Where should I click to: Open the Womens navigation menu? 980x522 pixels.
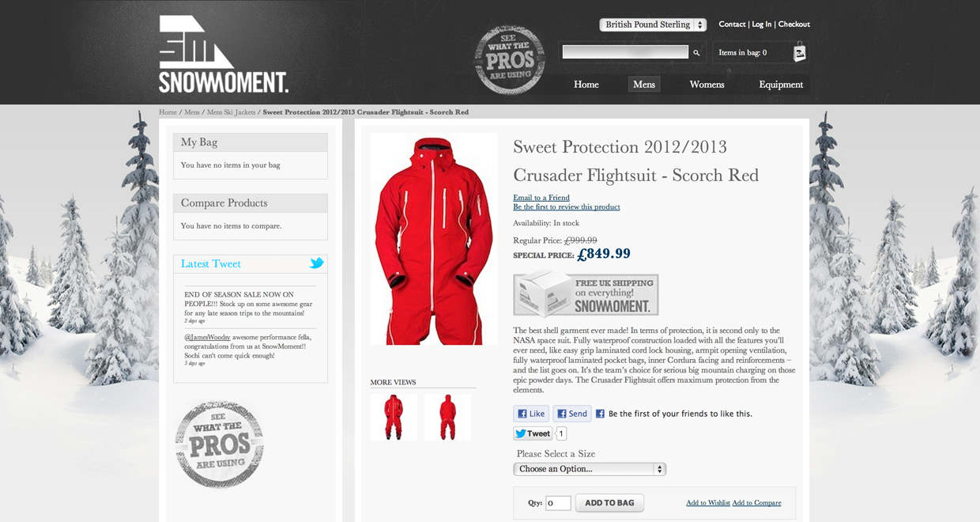[707, 85]
